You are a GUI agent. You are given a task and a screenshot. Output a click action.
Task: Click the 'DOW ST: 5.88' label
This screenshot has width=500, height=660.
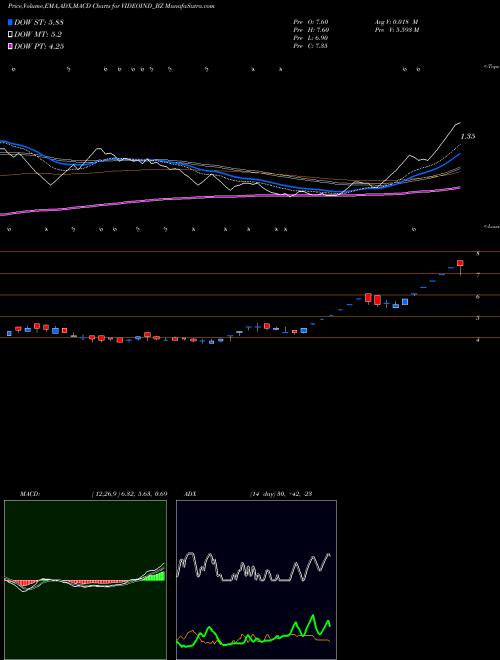coord(39,22)
